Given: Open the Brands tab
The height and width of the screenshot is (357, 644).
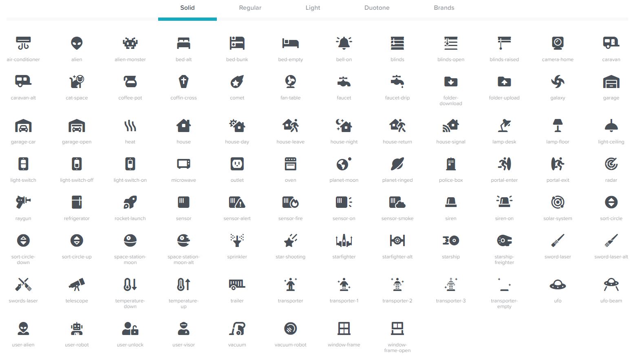Looking at the screenshot, I should [x=444, y=8].
